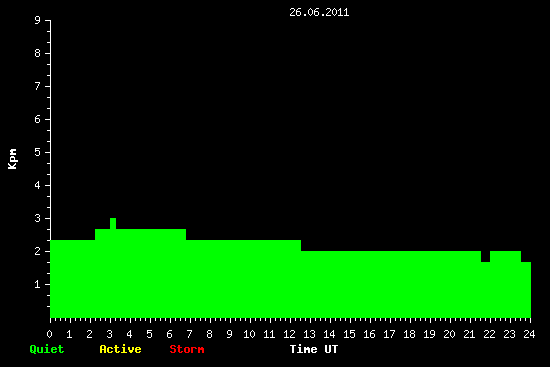Screen dimensions: 550x367
Task: Click the hour 24 tick label
Action: (529, 334)
